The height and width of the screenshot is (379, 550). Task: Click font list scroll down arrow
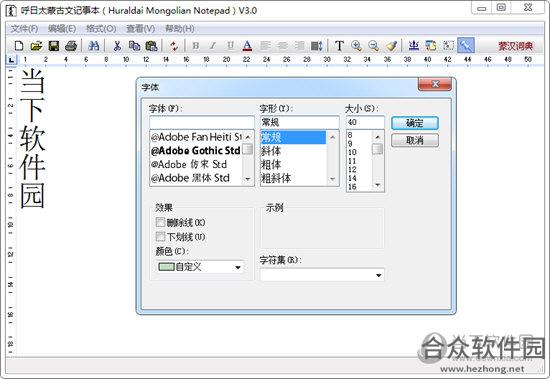click(248, 179)
